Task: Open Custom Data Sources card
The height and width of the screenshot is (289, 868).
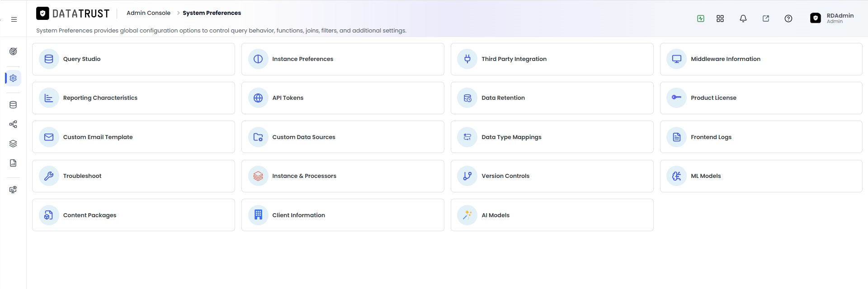Action: coord(343,137)
